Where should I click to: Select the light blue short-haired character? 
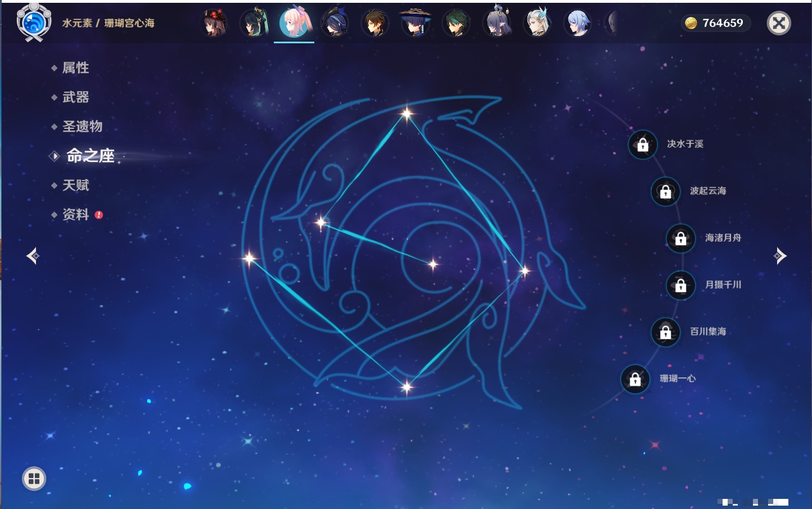coord(578,23)
